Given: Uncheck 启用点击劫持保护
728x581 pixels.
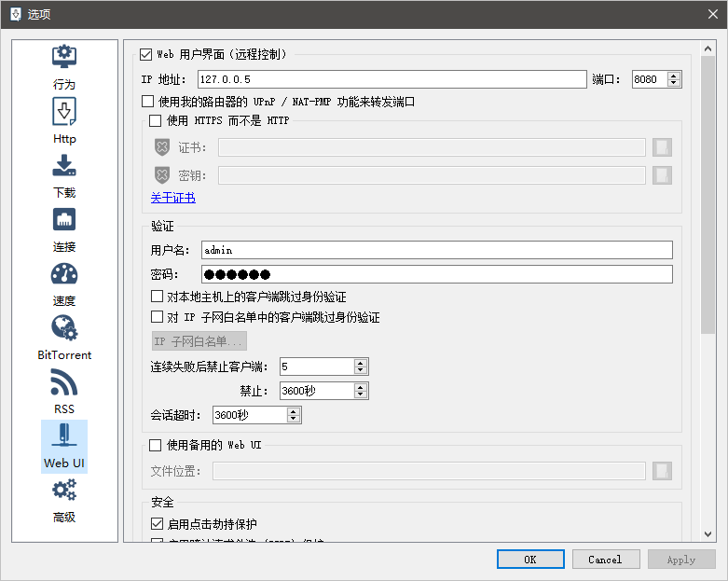Looking at the screenshot, I should [157, 524].
